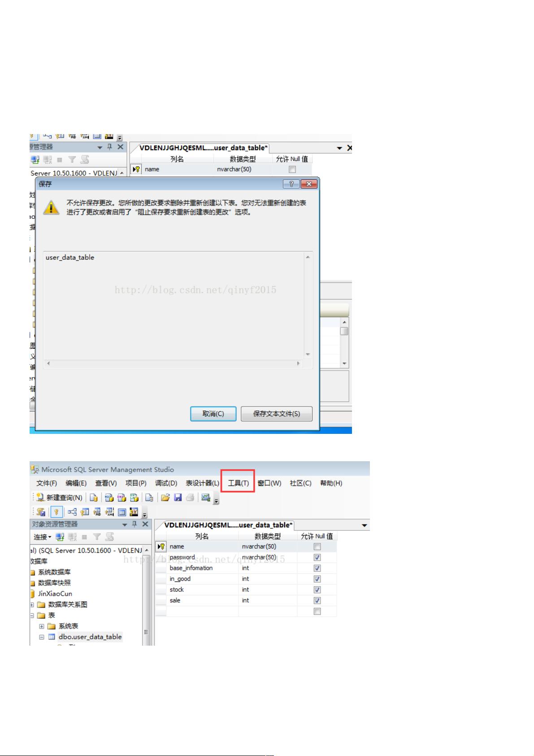The image size is (534, 756).
Task: Click the filter funnel icon behind the 保存 dialog
Action: point(72,160)
